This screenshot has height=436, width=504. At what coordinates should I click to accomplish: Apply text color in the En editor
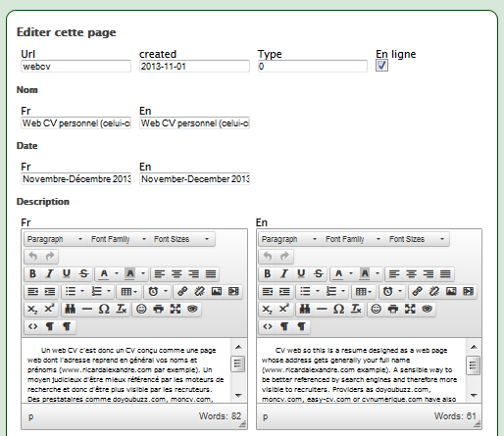[x=338, y=273]
